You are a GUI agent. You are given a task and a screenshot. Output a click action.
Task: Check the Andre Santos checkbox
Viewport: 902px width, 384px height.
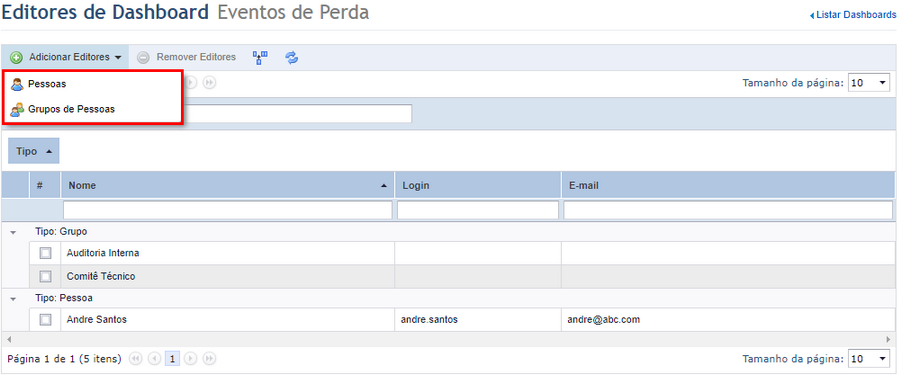45,320
